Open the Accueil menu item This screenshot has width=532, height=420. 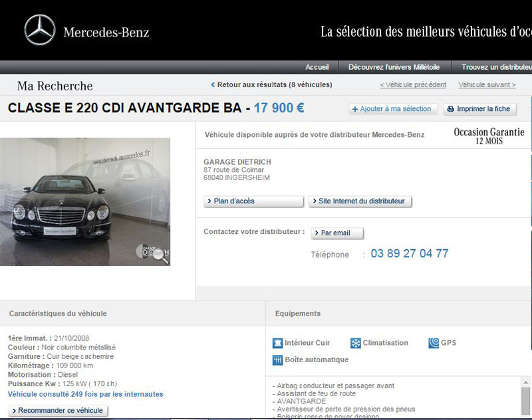(x=317, y=67)
